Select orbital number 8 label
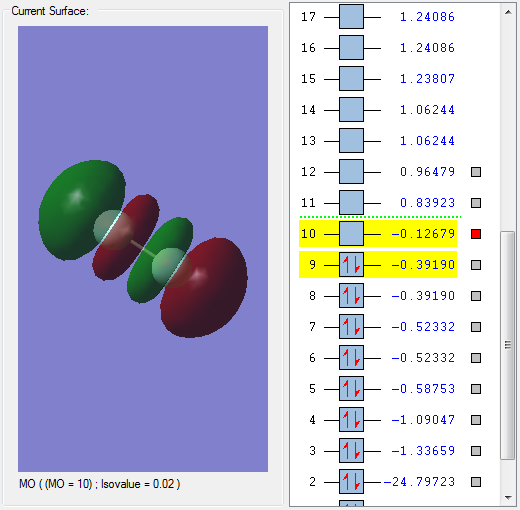This screenshot has width=520, height=510. [312, 296]
